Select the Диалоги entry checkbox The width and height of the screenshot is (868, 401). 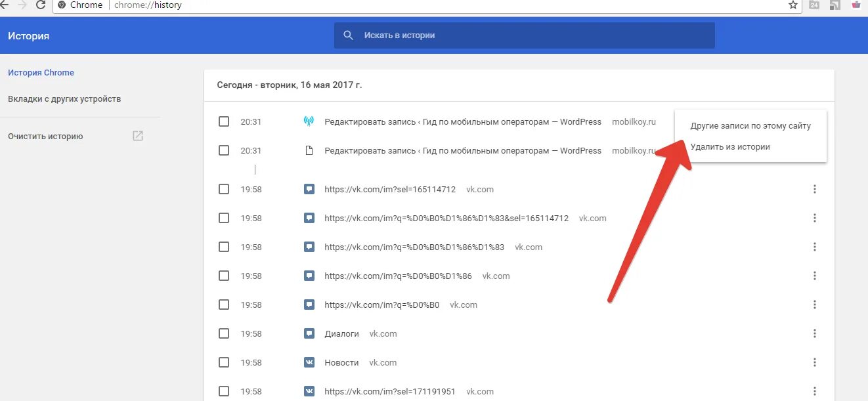pos(224,333)
